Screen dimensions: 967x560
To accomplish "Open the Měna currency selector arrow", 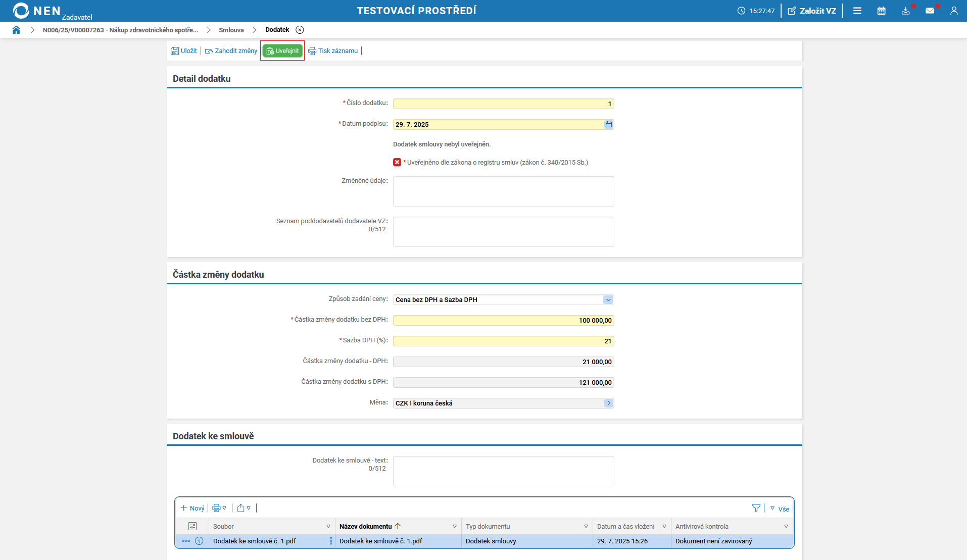I will pyautogui.click(x=608, y=403).
